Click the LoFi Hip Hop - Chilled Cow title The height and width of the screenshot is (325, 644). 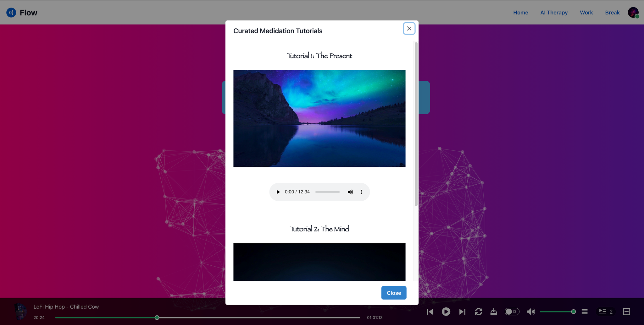coord(66,307)
